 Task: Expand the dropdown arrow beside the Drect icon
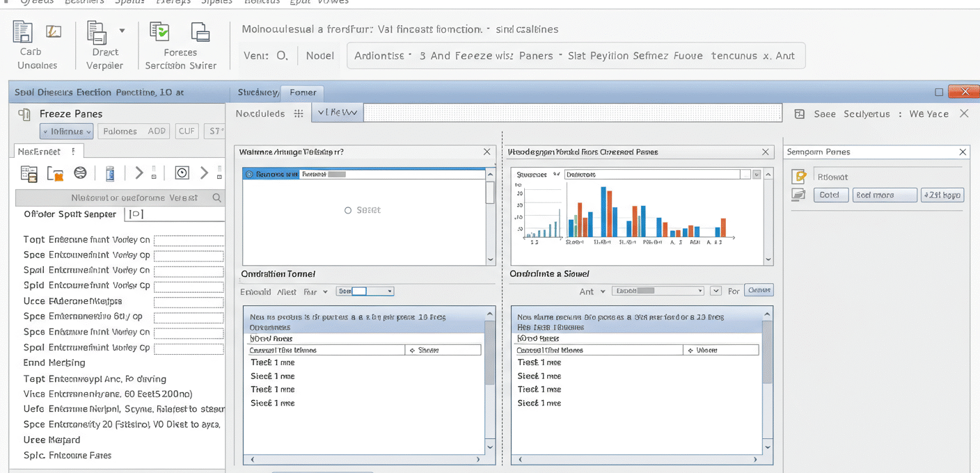pyautogui.click(x=122, y=31)
